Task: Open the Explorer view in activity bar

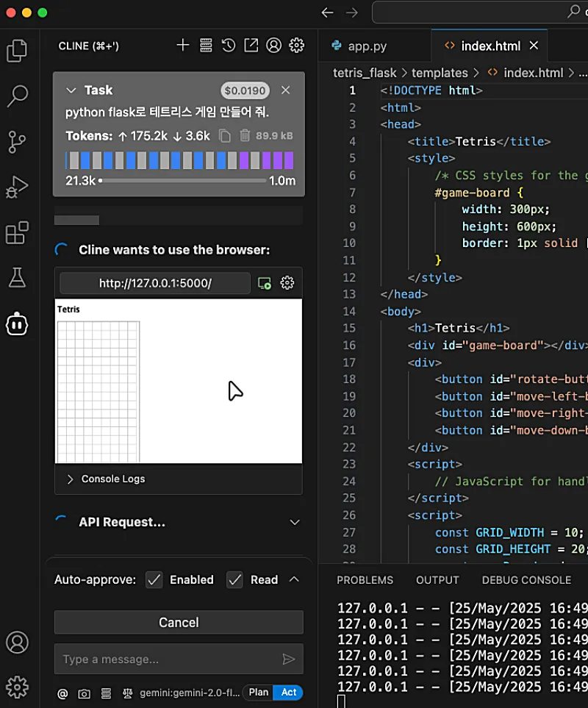Action: point(17,51)
